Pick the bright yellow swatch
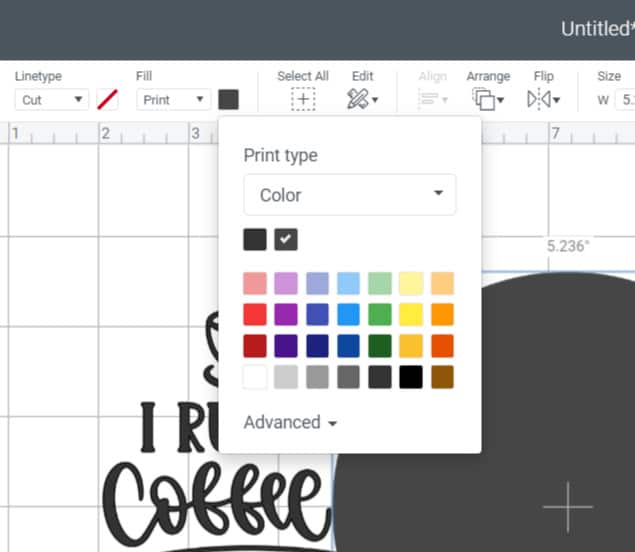 click(411, 314)
